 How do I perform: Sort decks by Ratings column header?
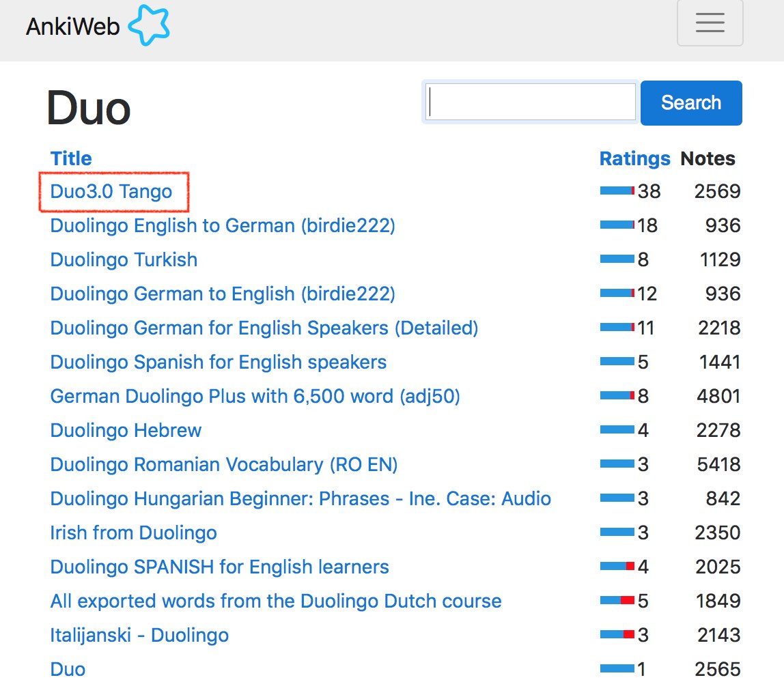(634, 158)
